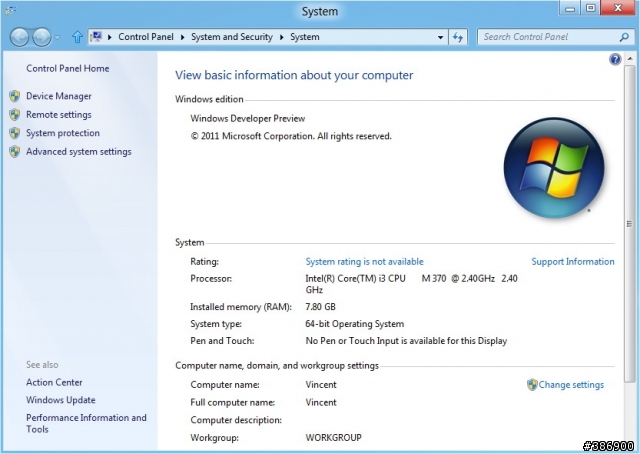Minimize the System window
This screenshot has height=454, width=640.
(570, 9)
